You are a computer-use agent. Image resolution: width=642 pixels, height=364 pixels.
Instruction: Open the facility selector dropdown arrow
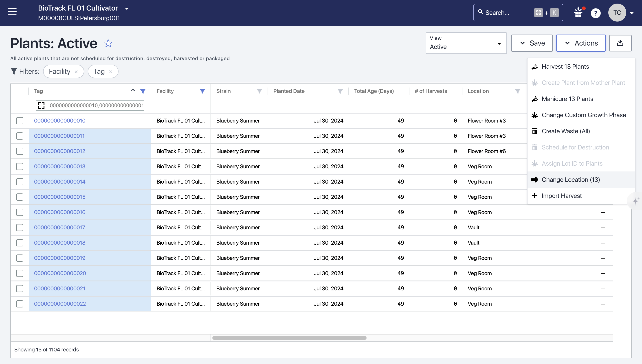127,9
